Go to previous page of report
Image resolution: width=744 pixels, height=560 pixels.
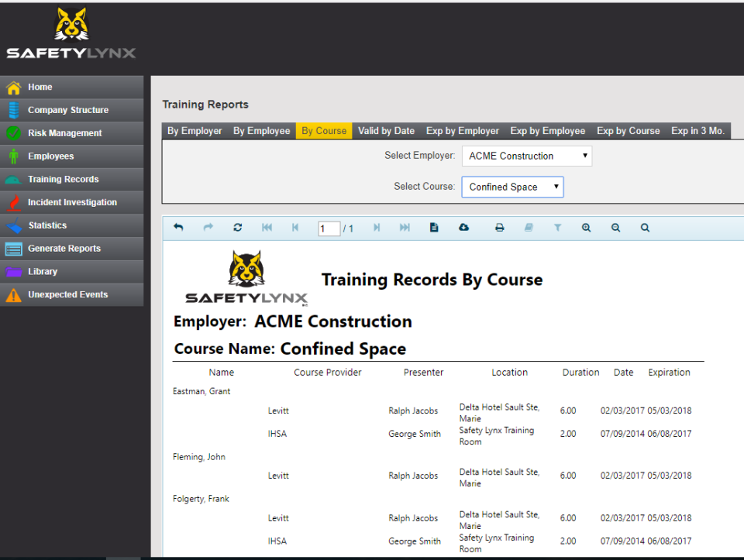(x=295, y=228)
